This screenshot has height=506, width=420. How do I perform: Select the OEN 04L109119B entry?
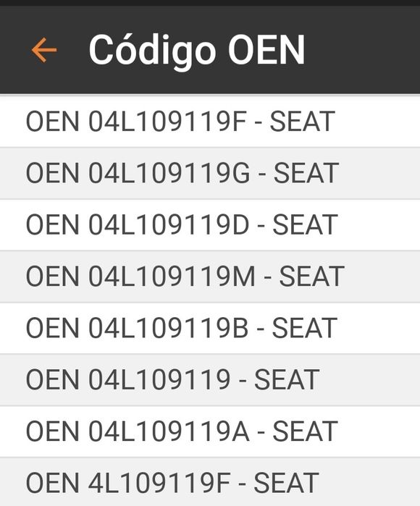pyautogui.click(x=210, y=328)
